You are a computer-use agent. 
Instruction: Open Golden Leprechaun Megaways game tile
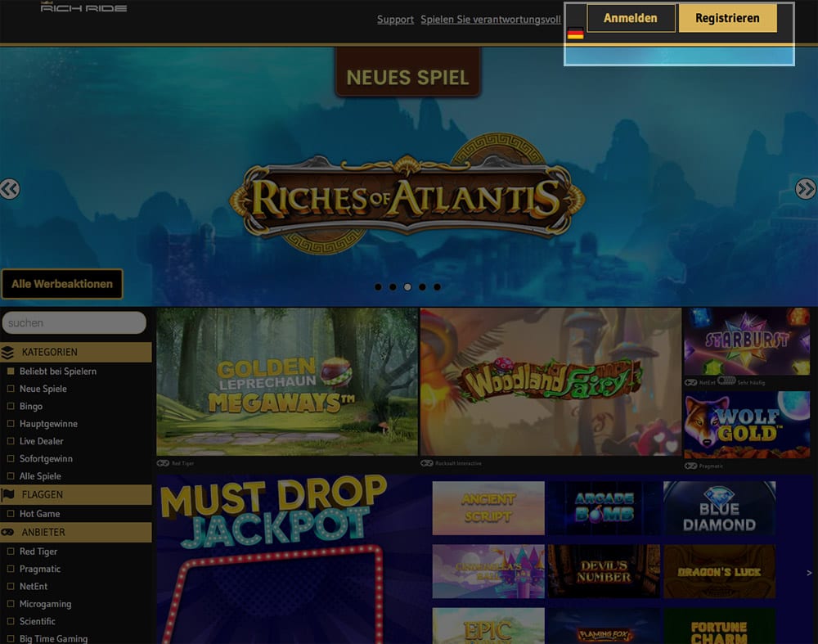coord(287,381)
